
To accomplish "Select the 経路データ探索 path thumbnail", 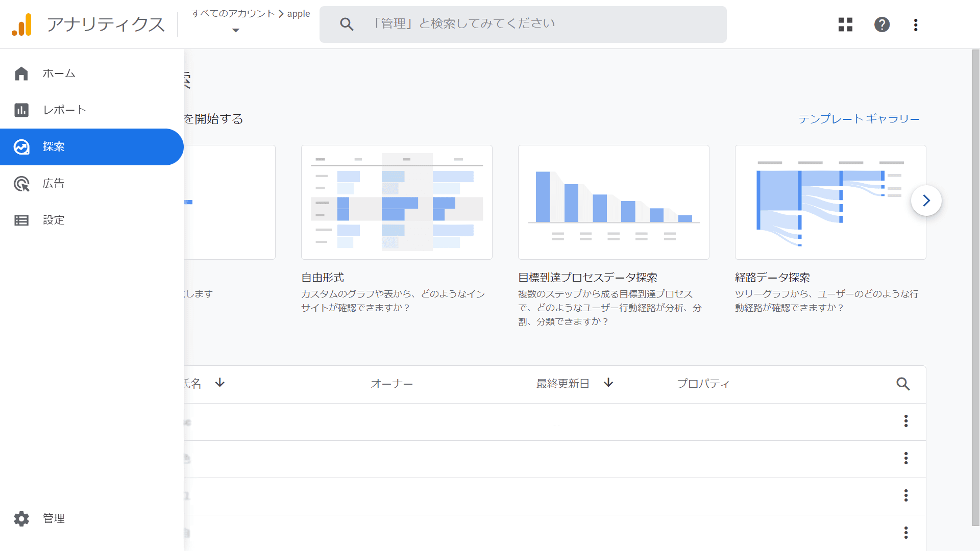I will [x=830, y=202].
